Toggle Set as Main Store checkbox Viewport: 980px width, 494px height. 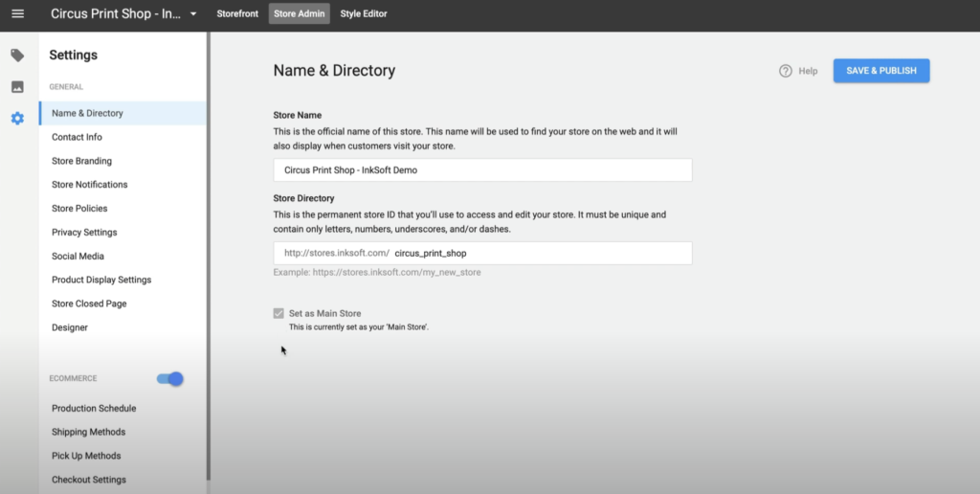click(x=278, y=313)
